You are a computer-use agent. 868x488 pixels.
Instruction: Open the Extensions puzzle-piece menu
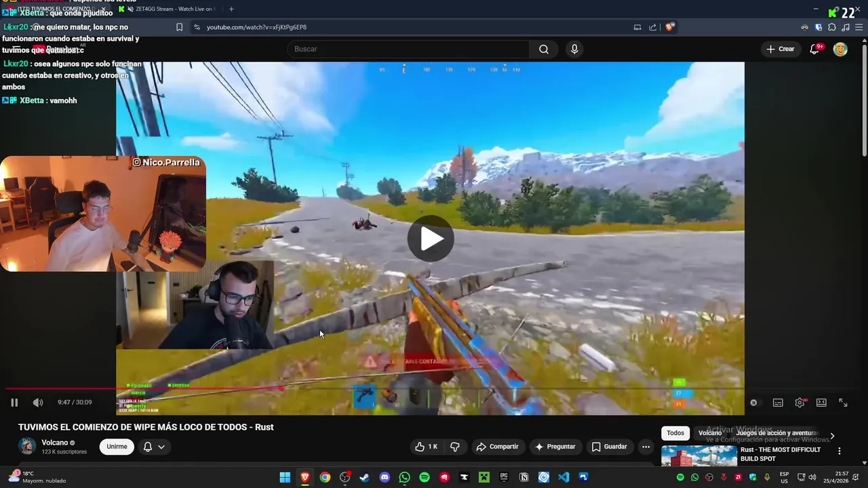pyautogui.click(x=832, y=27)
